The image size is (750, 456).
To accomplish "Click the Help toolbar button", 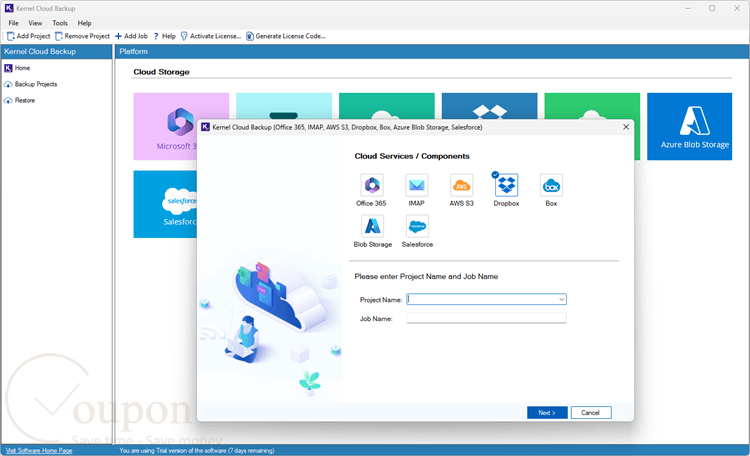I will coord(165,36).
